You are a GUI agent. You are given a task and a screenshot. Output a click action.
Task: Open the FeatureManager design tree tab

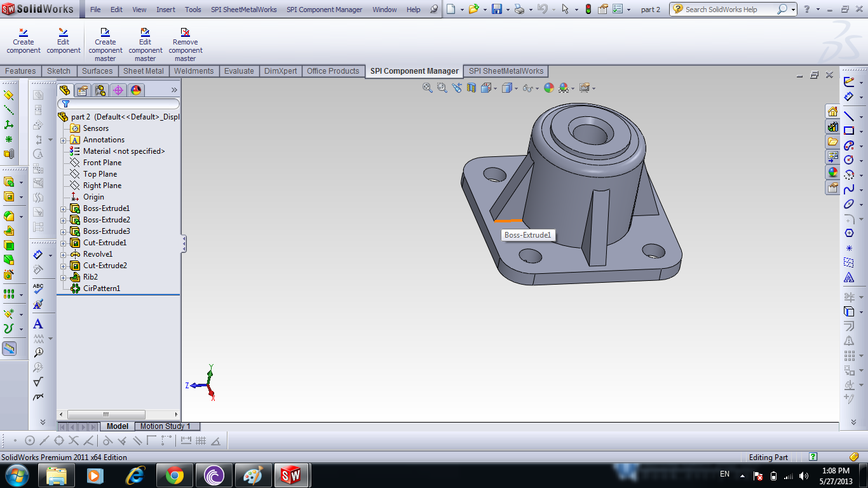tap(65, 90)
